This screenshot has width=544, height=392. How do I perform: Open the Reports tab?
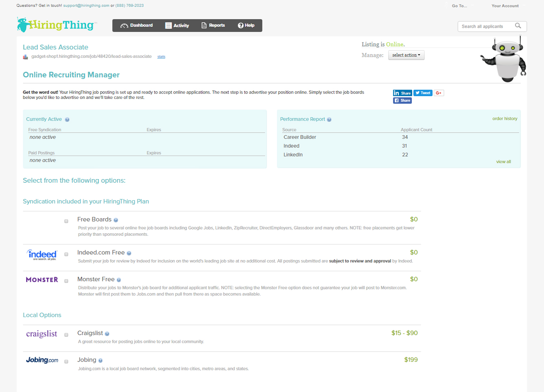(x=213, y=25)
